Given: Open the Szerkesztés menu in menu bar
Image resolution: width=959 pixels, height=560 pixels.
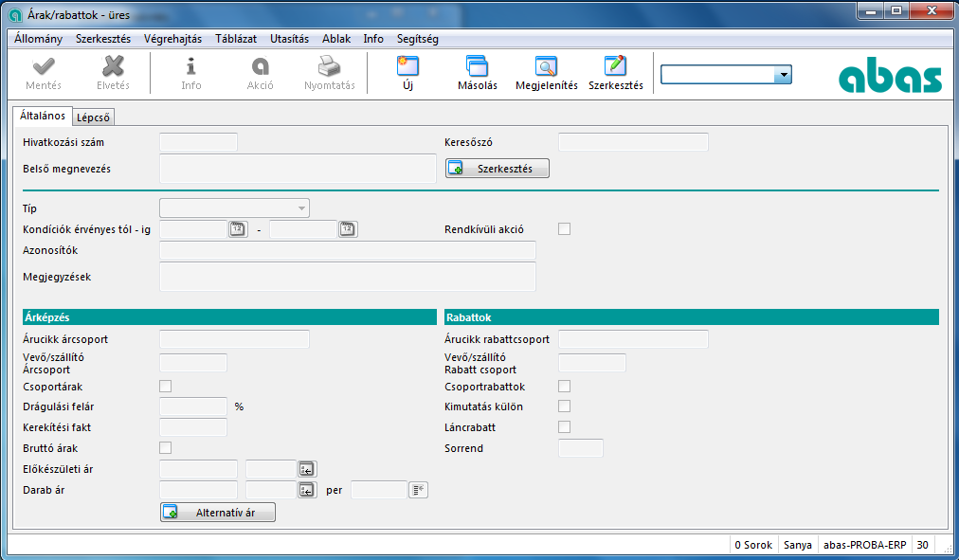Looking at the screenshot, I should [103, 39].
